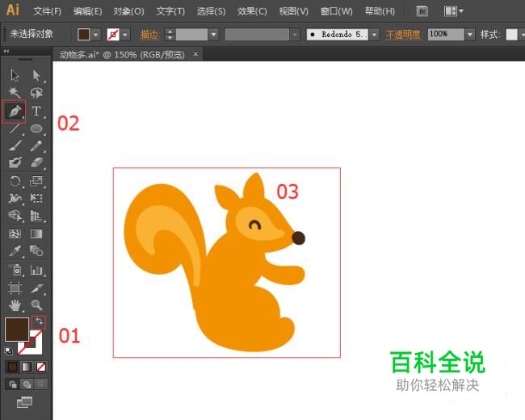Reset to default fill and stroke
Screen dimensions: 525x420
pyautogui.click(x=9, y=351)
